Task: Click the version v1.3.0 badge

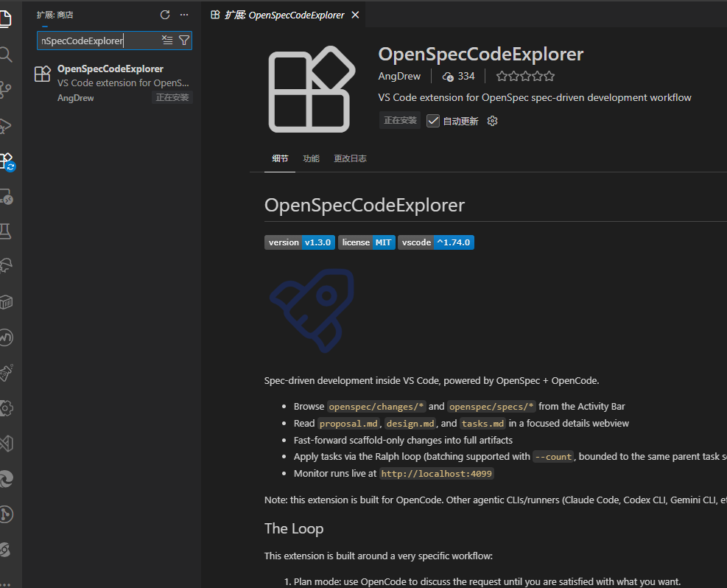Action: tap(299, 242)
